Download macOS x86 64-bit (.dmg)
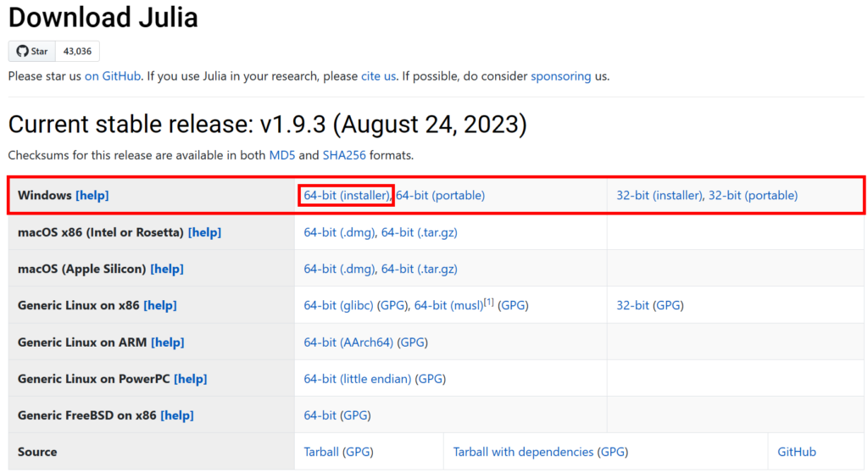Viewport: 868px width, 473px height. tap(339, 232)
